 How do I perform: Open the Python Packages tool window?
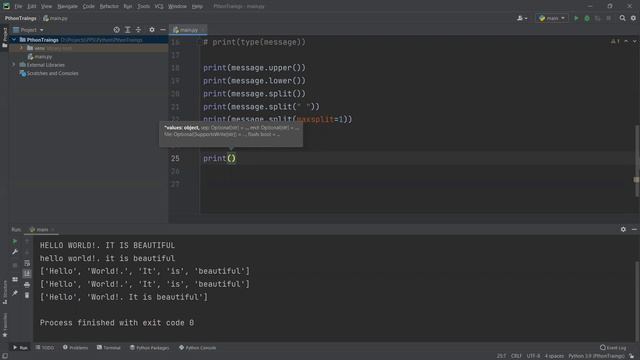(x=149, y=348)
